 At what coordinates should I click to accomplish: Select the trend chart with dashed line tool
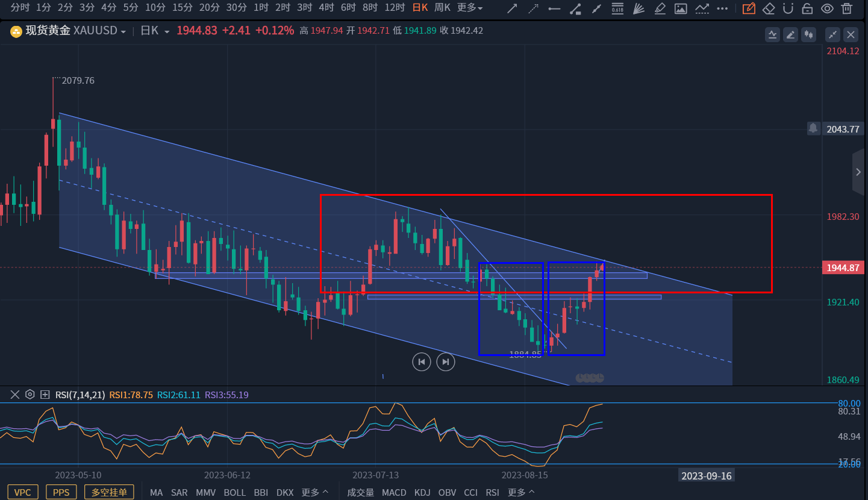point(702,8)
